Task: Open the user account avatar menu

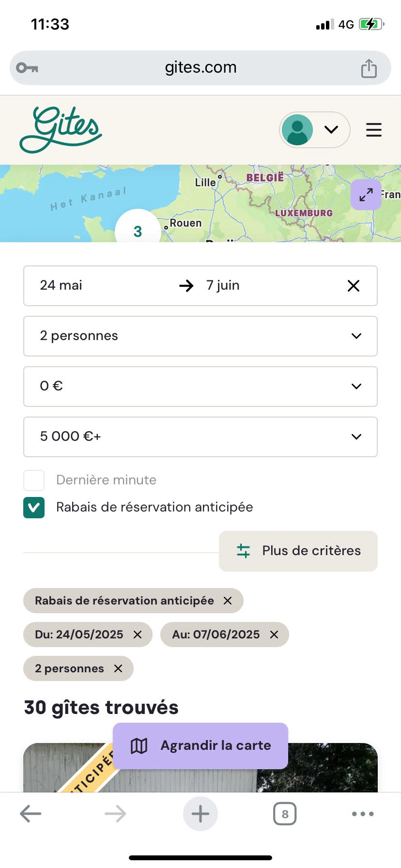Action: coord(314,130)
